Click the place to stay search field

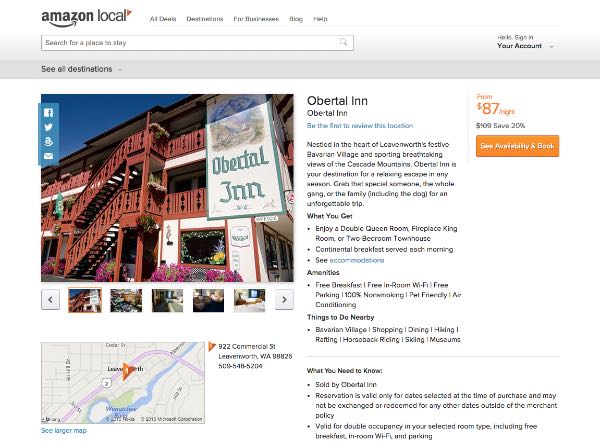point(190,43)
